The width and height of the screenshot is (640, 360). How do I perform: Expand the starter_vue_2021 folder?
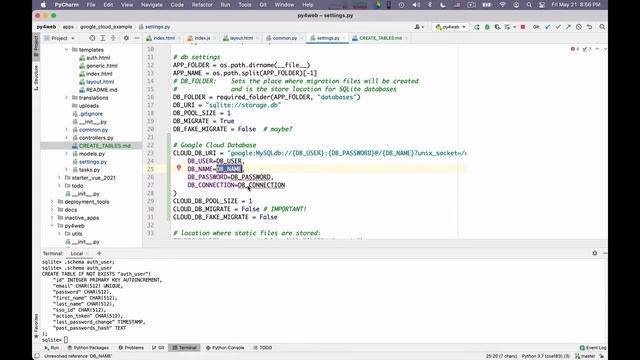(x=60, y=178)
